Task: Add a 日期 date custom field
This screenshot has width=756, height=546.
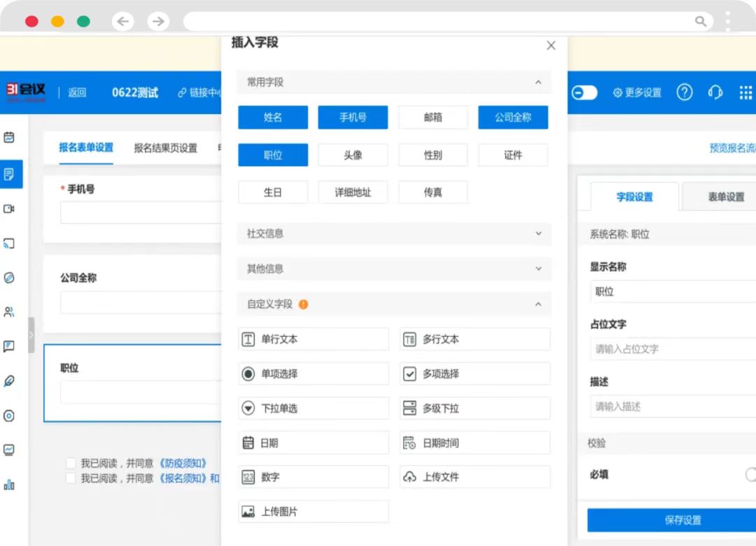Action: click(313, 442)
